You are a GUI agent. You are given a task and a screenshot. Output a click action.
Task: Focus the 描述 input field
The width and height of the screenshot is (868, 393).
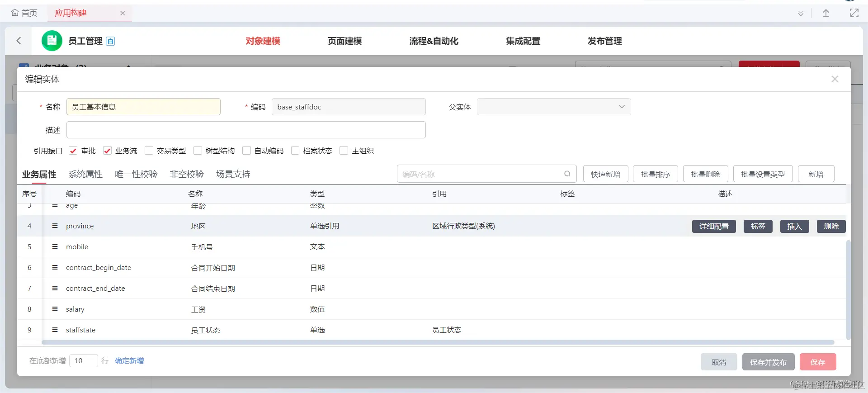[246, 130]
